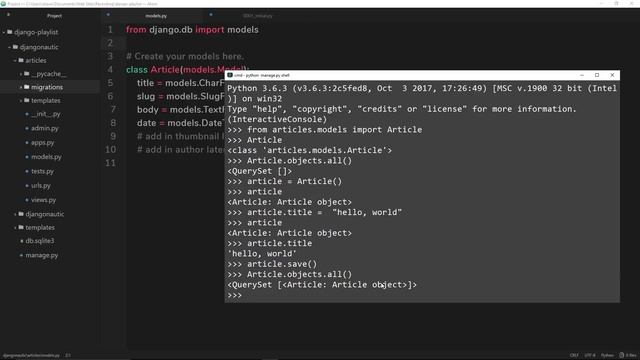Collapse the articles folder chevron

pyautogui.click(x=16, y=60)
